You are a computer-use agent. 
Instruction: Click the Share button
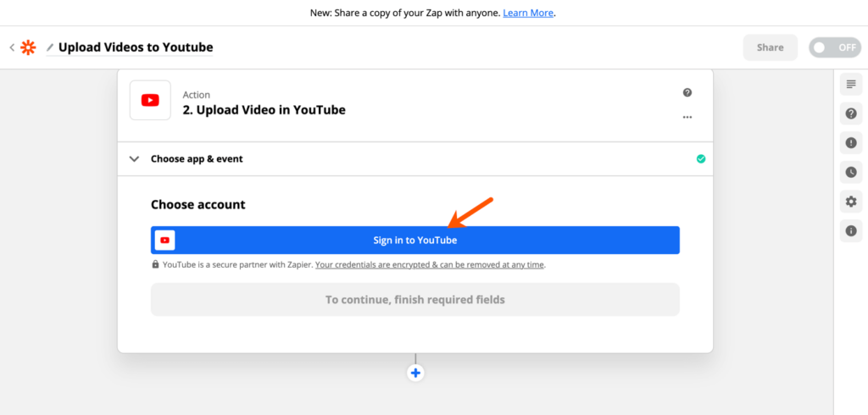pyautogui.click(x=770, y=47)
